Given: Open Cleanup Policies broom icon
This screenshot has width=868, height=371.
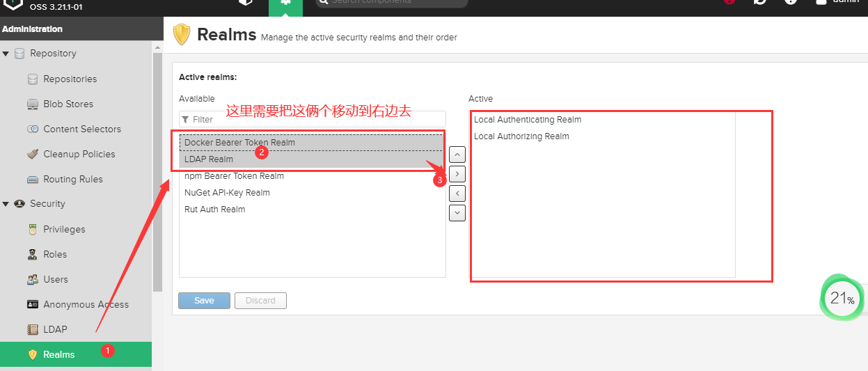Looking at the screenshot, I should [x=32, y=155].
